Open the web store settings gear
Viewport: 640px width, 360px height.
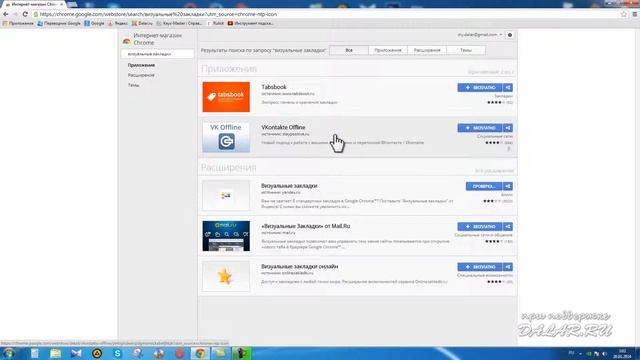[x=510, y=35]
